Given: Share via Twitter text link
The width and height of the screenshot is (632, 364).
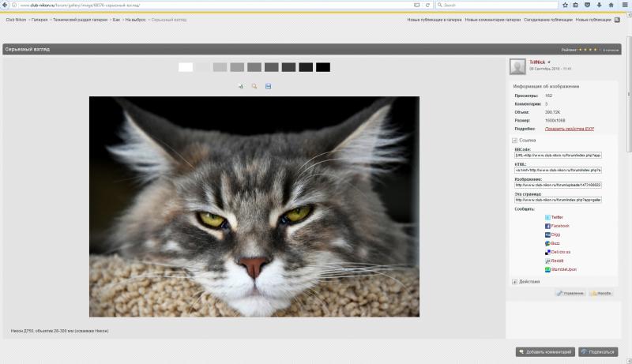Looking at the screenshot, I should pyautogui.click(x=557, y=217).
